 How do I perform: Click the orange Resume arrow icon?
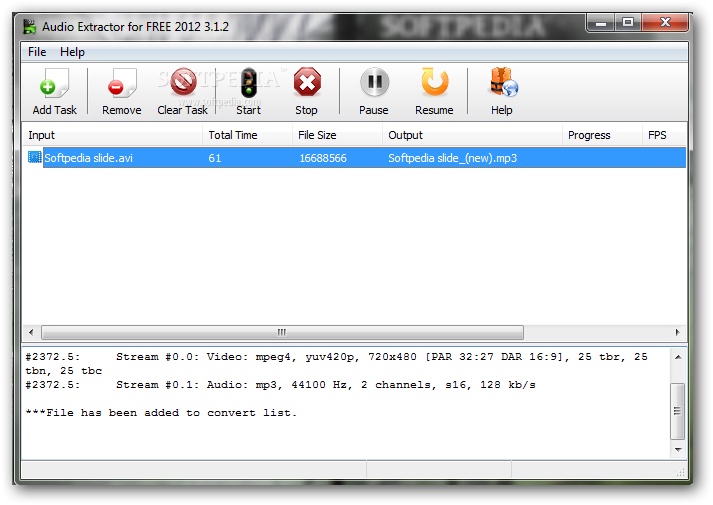[435, 82]
